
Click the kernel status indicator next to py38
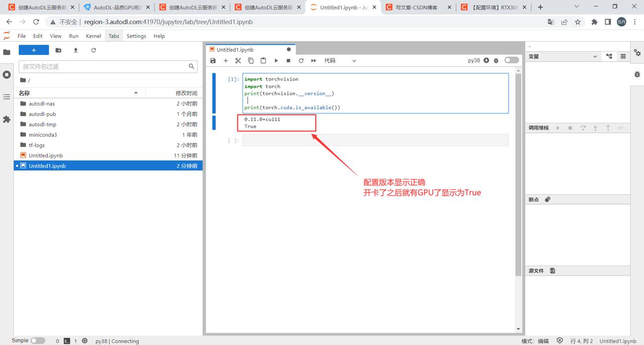(x=487, y=60)
